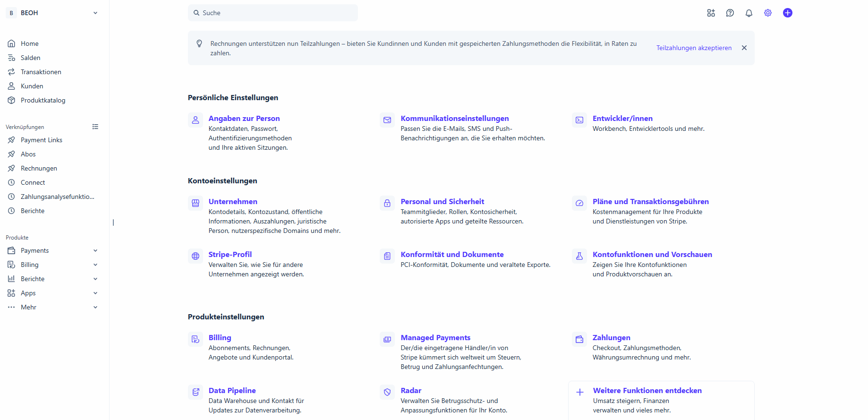This screenshot has width=868, height=420.
Task: Open the help question mark icon
Action: point(730,13)
